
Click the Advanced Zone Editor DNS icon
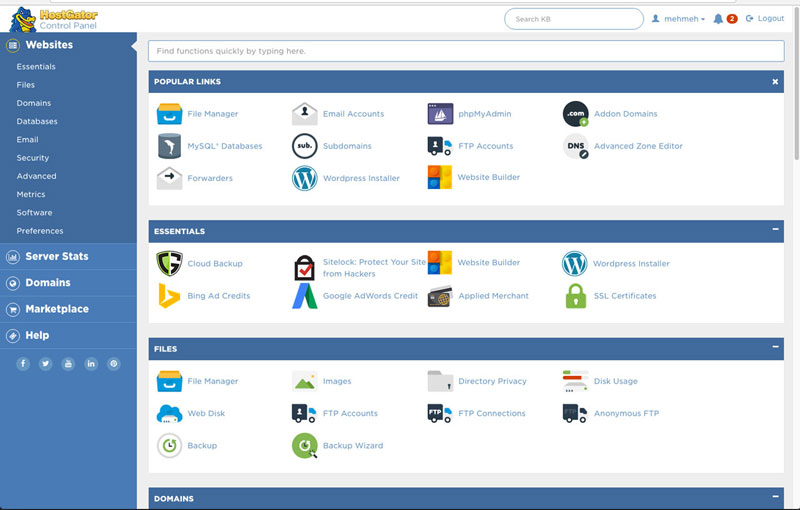click(576, 146)
